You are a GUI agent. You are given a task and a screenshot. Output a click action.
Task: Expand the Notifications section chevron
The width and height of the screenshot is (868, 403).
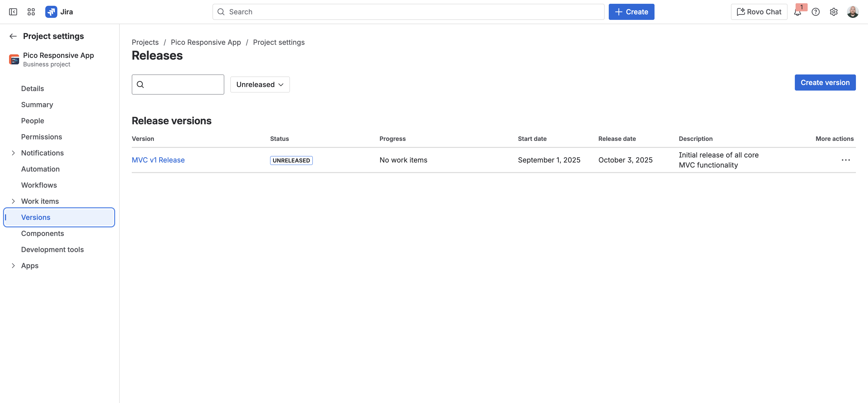[x=13, y=153]
